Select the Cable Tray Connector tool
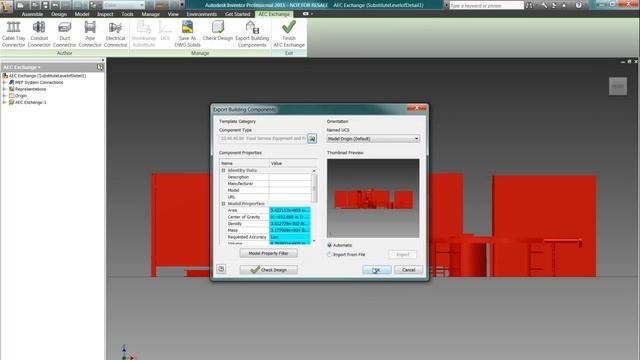The image size is (640, 360). (13, 34)
